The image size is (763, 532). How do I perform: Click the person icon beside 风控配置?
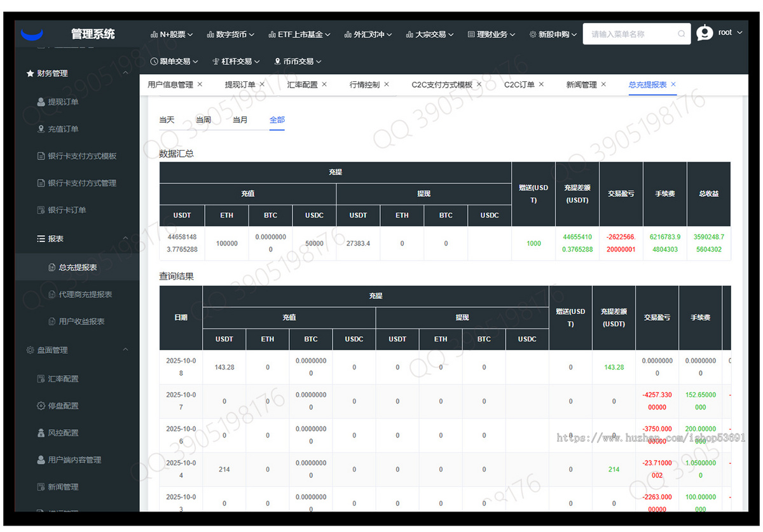[41, 433]
